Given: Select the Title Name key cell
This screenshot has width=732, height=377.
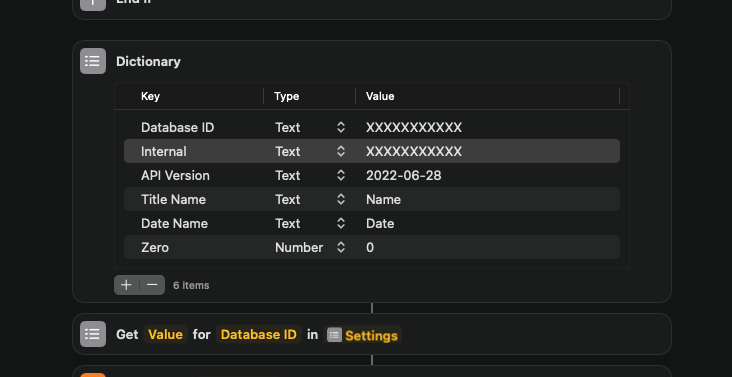Looking at the screenshot, I should point(173,199).
